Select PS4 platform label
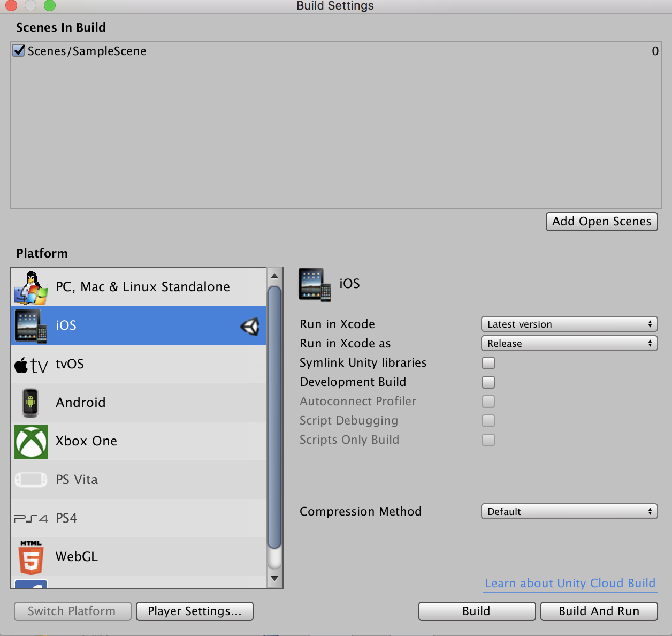 pyautogui.click(x=66, y=518)
